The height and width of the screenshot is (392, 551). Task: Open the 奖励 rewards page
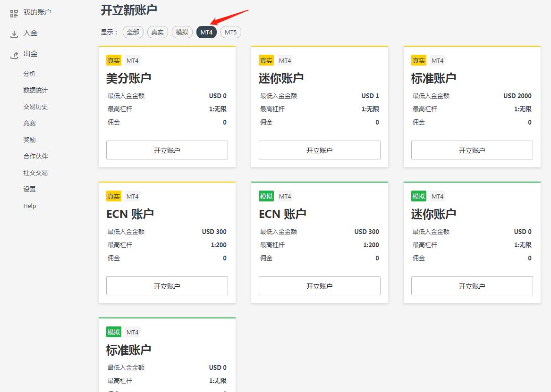tap(29, 140)
